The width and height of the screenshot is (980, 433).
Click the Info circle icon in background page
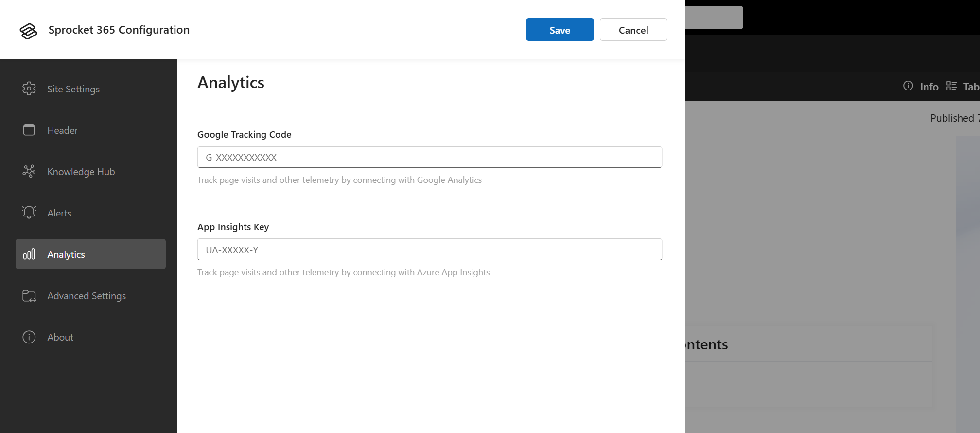coord(908,86)
